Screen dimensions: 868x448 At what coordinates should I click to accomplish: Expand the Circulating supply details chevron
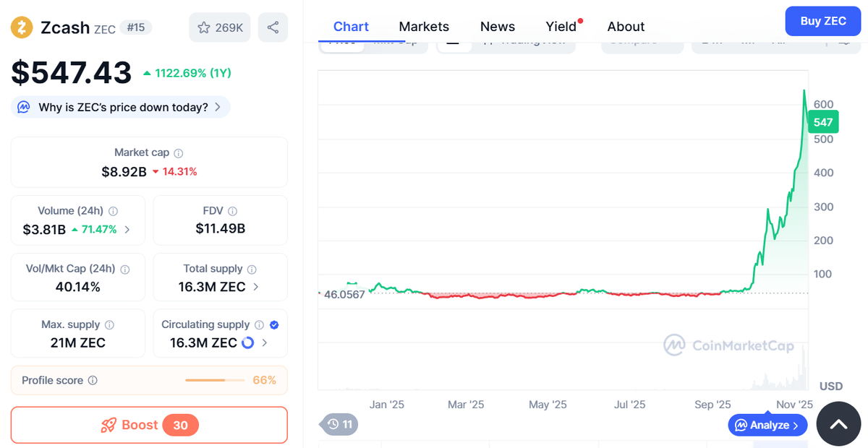tap(264, 343)
